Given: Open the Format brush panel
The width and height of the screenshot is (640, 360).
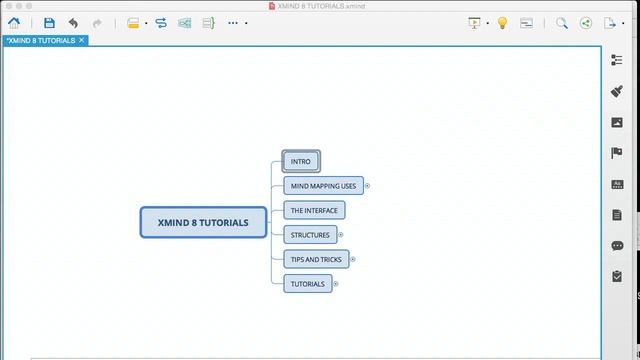Looking at the screenshot, I should pos(617,91).
